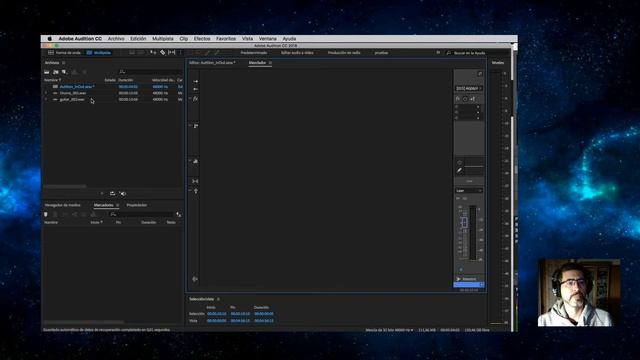Select the Audition_InOut.sesx file row
The height and width of the screenshot is (360, 640).
(113, 87)
